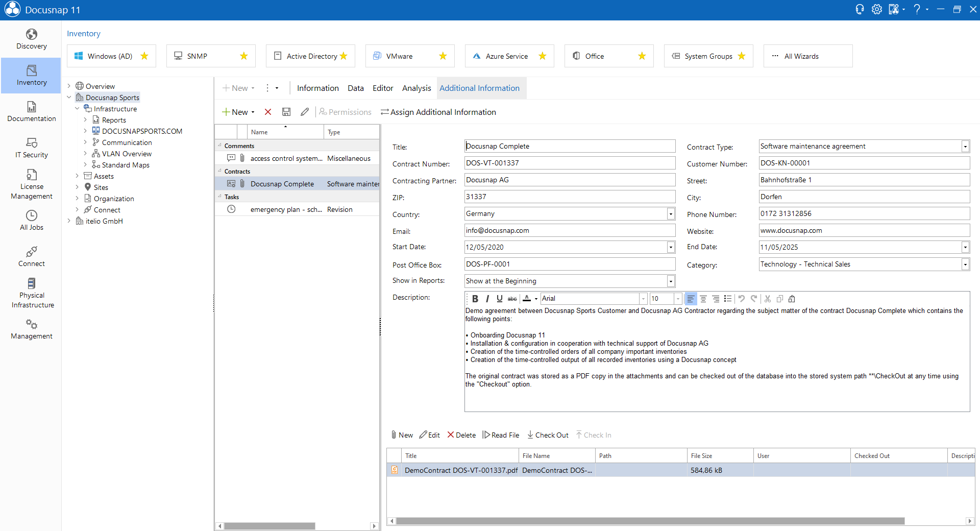The width and height of the screenshot is (980, 531).
Task: Click the PDF icon of DemoContract attachment
Action: click(395, 470)
